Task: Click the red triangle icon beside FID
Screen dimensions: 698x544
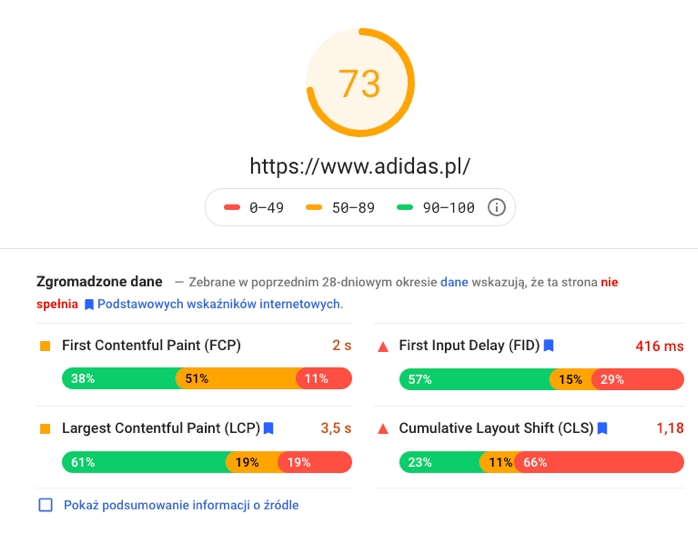Action: tap(383, 346)
